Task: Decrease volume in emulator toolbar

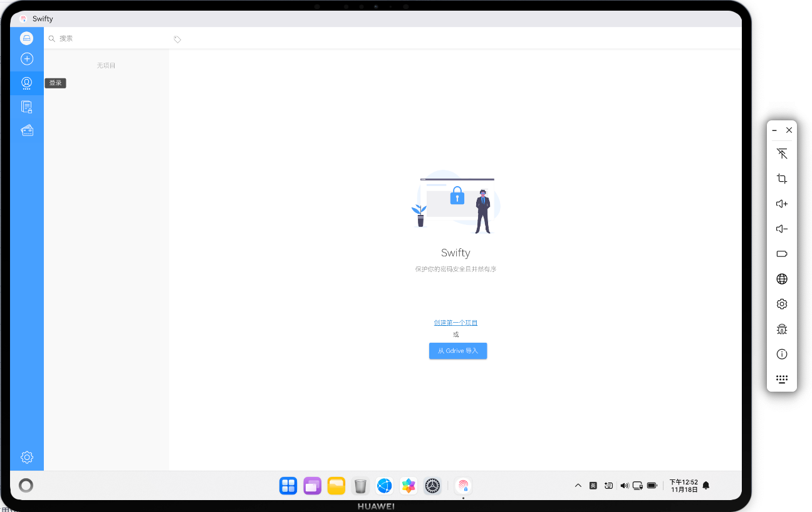Action: pyautogui.click(x=782, y=229)
